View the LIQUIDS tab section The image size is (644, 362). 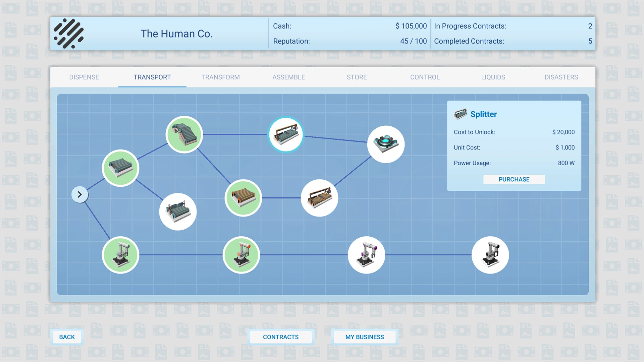coord(493,77)
